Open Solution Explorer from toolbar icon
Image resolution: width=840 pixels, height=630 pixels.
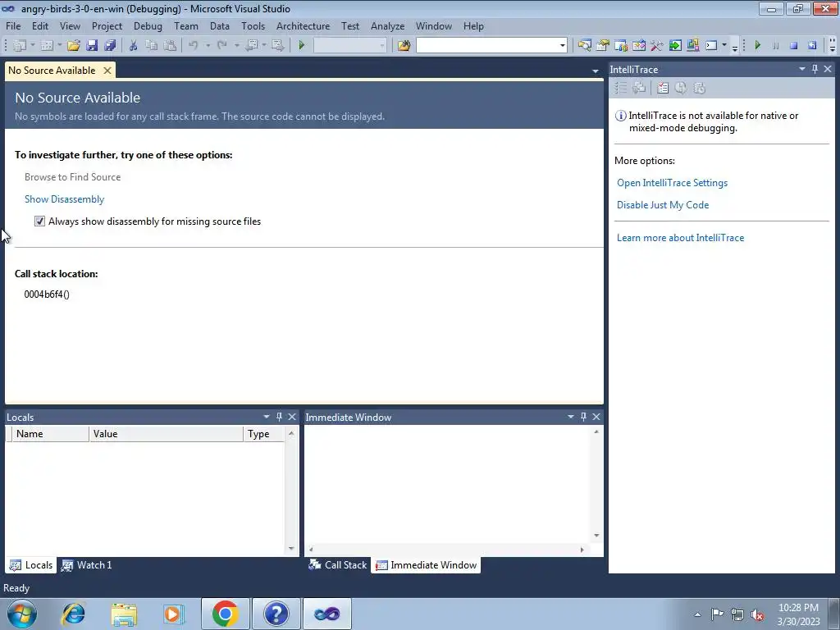(x=584, y=46)
